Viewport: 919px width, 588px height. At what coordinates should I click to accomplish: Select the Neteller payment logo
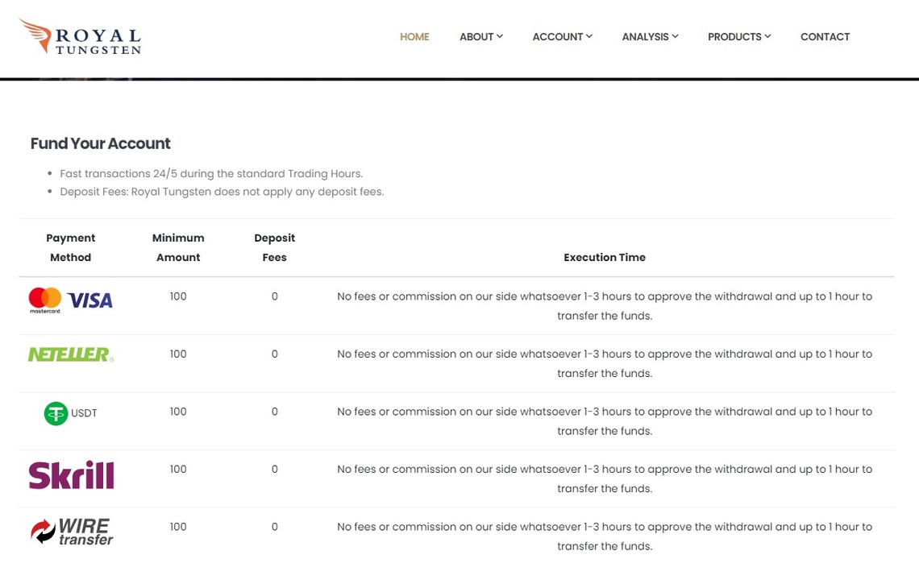[x=71, y=354]
